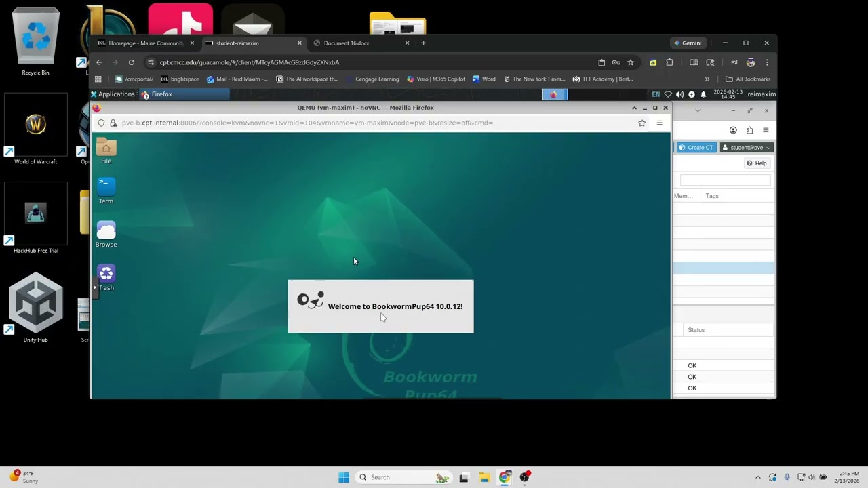Open TFT Academy bookmark
This screenshot has width=868, height=488.
tap(603, 79)
